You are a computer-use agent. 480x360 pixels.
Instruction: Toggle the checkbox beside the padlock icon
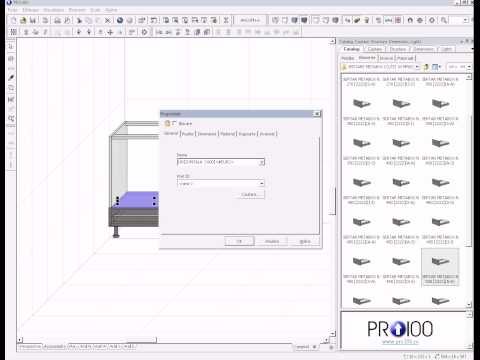coord(174,123)
